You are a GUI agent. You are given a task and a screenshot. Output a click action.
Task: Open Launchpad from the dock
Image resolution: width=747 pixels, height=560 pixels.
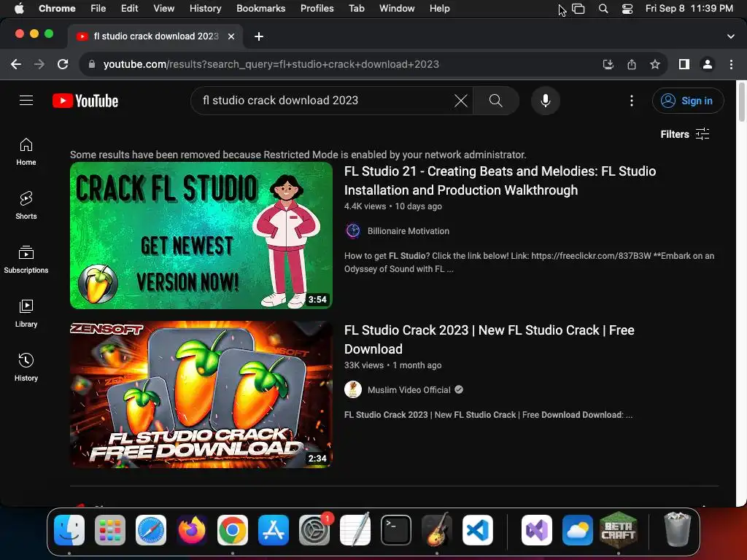point(110,530)
